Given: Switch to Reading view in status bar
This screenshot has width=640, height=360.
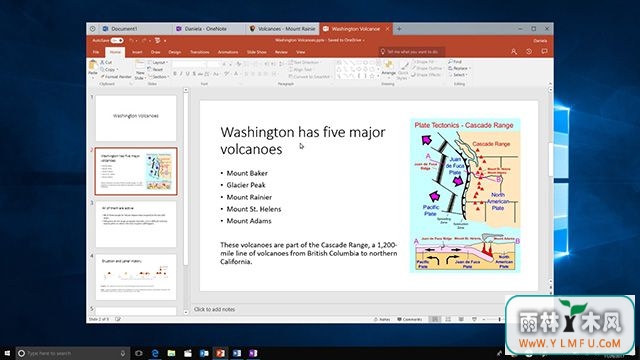Looking at the screenshot, I should [461, 319].
